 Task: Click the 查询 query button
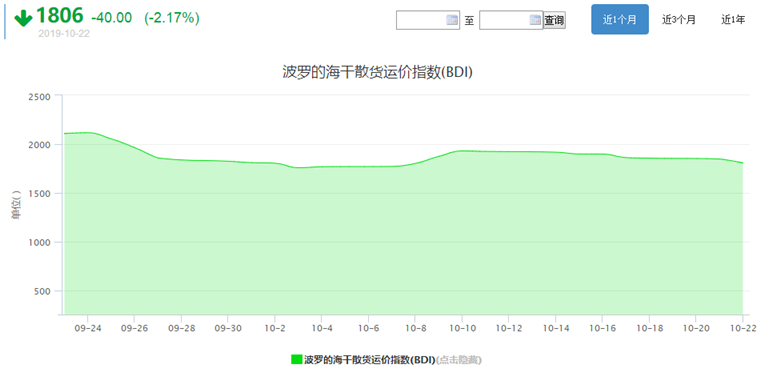[x=554, y=20]
